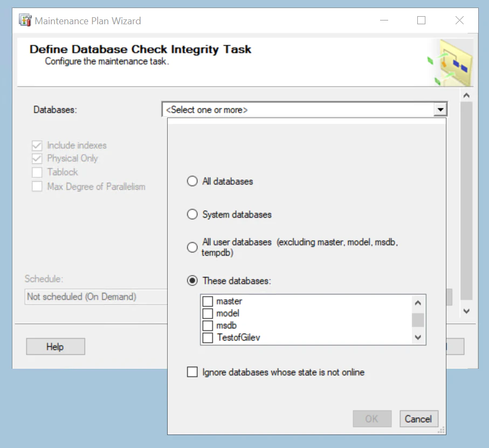Open Help for the wizard
The image size is (489, 448).
click(x=55, y=347)
